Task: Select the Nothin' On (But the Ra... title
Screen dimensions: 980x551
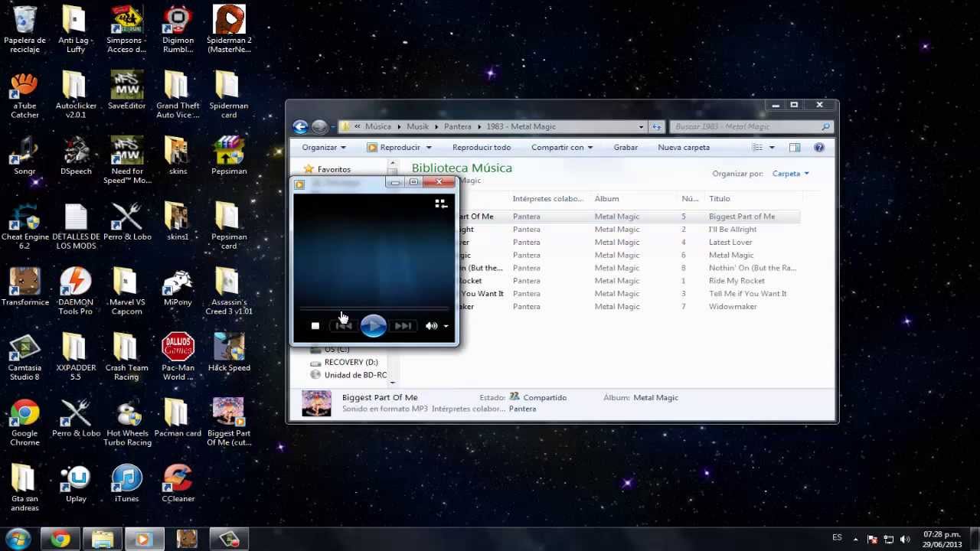Action: (x=753, y=269)
